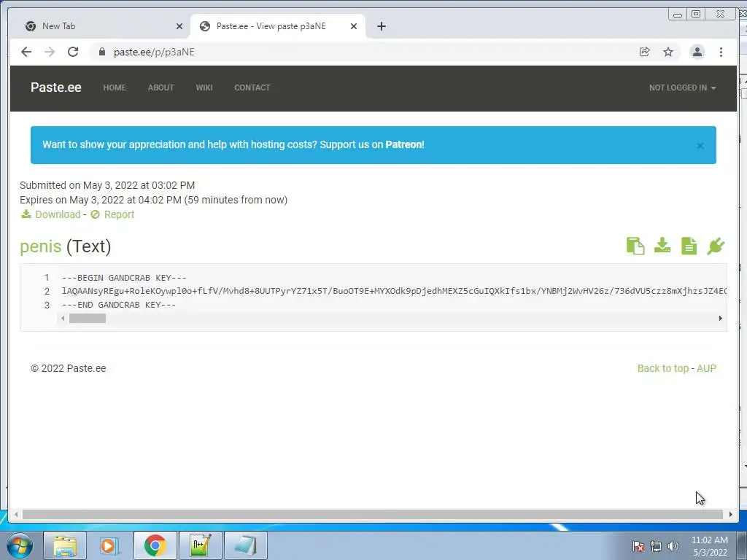The image size is (747, 560).
Task: Click left arrow of code scrollbar
Action: pos(63,319)
